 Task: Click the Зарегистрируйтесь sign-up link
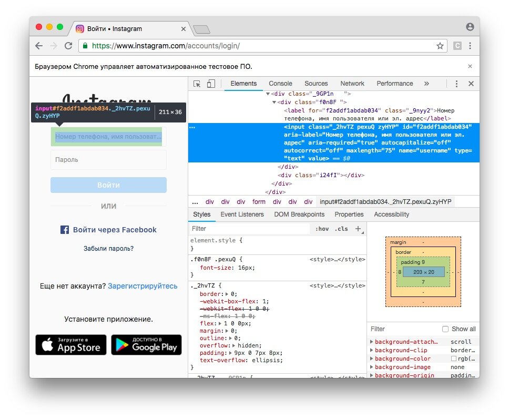click(142, 286)
